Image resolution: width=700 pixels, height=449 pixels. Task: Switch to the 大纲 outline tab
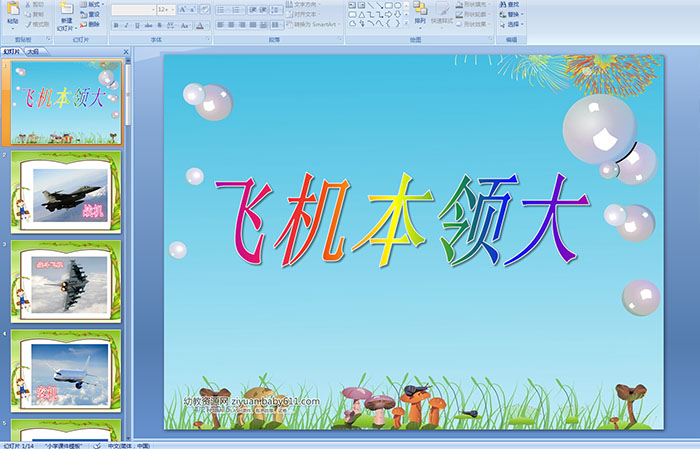[33, 52]
